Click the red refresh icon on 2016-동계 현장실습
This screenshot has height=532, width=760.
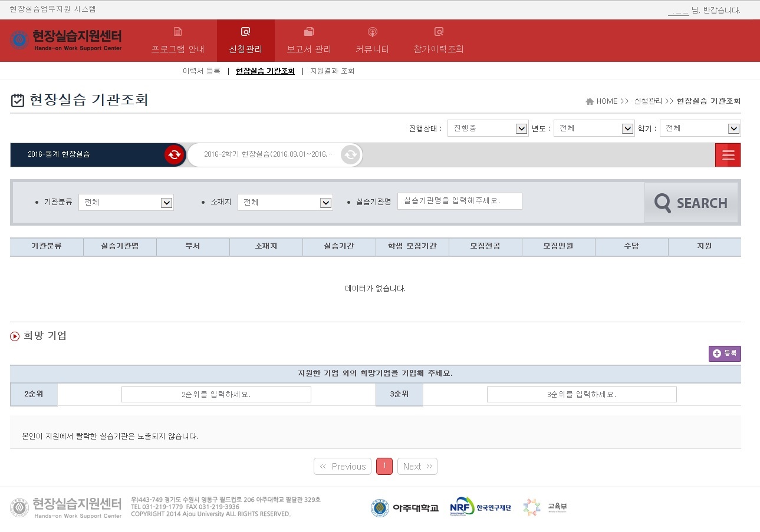[175, 155]
